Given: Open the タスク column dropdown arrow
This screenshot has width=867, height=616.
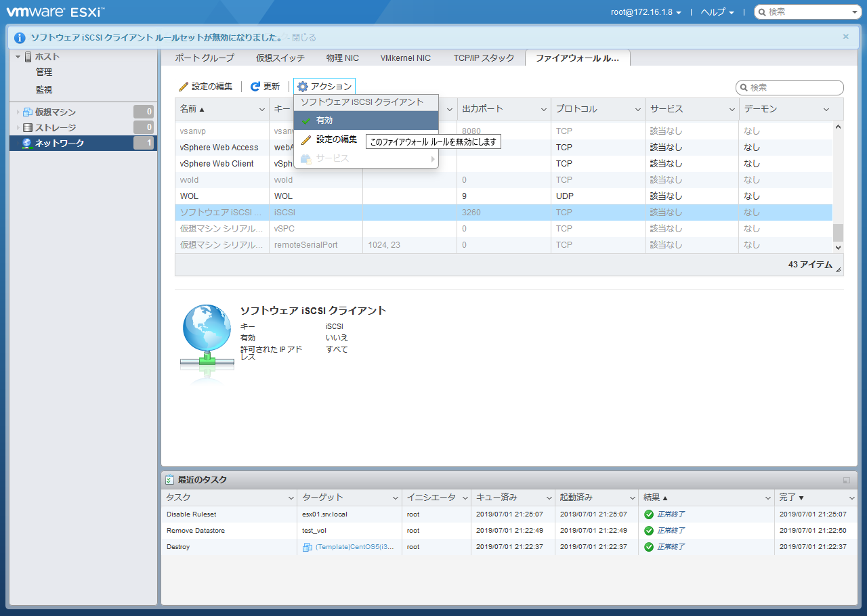Looking at the screenshot, I should coord(290,498).
